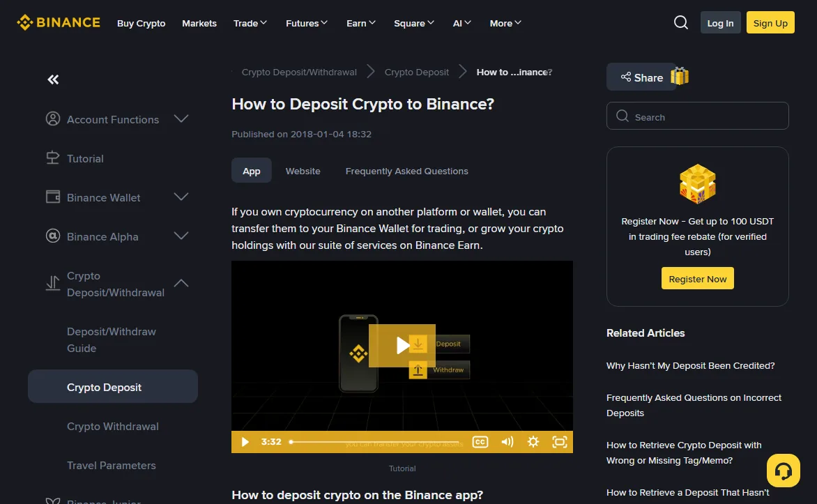This screenshot has height=504, width=817.
Task: Select Crypto Deposit sidebar item
Action: [x=112, y=386]
